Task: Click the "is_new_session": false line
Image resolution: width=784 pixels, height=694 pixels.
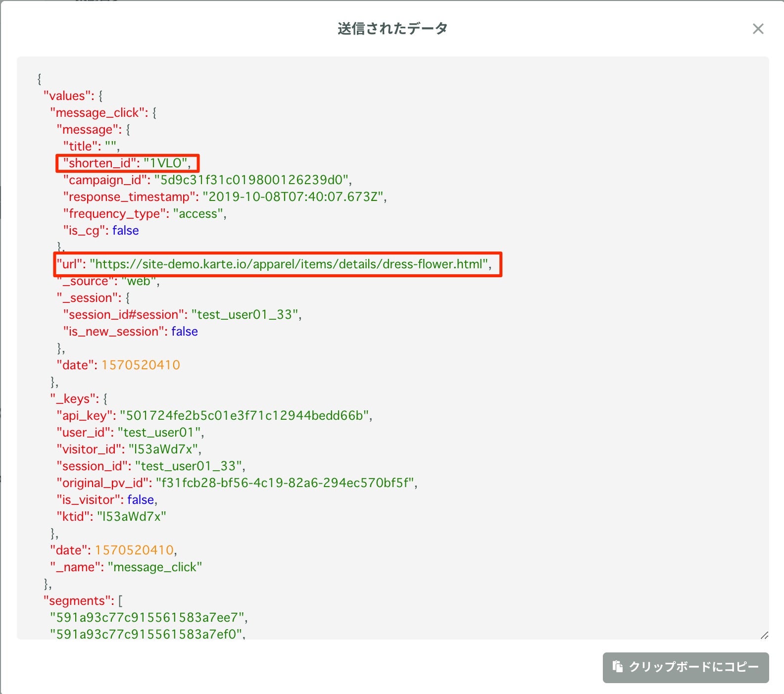Action: pyautogui.click(x=130, y=331)
